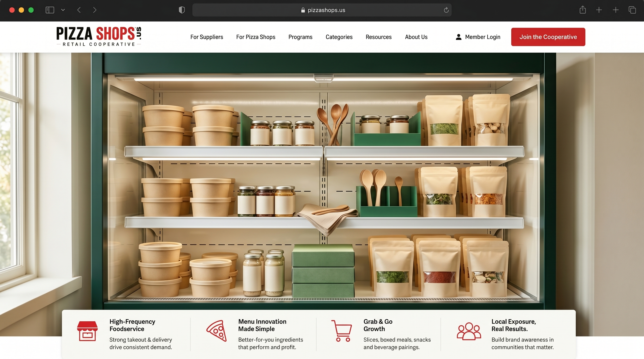Click 'Build brand awareness in communities' text
The height and width of the screenshot is (359, 644).
[522, 343]
